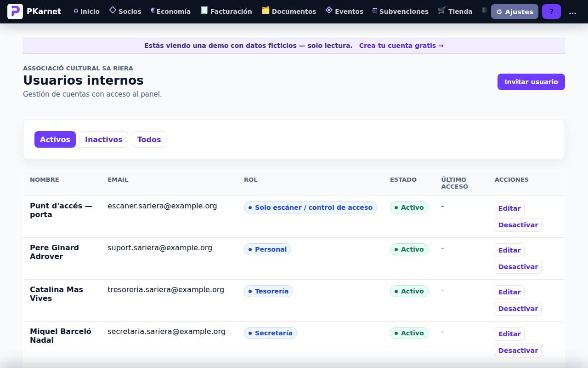This screenshot has width=588, height=368.
Task: Click the 'Solo escáner / control de acceso' role badge
Action: pyautogui.click(x=311, y=207)
